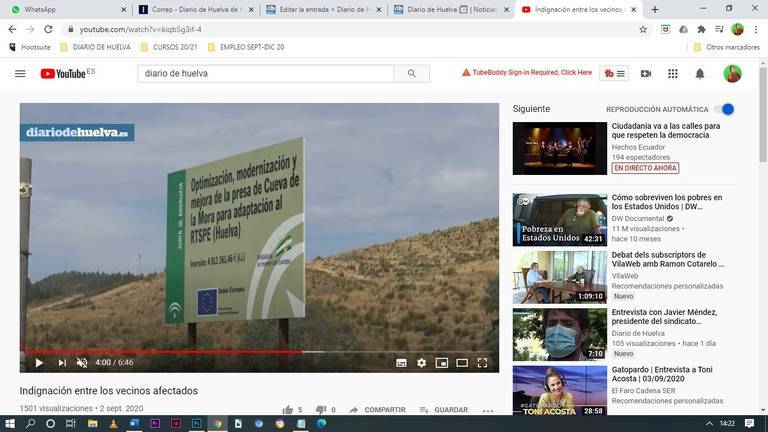The width and height of the screenshot is (768, 432).
Task: Unmute the video sound
Action: pos(82,363)
